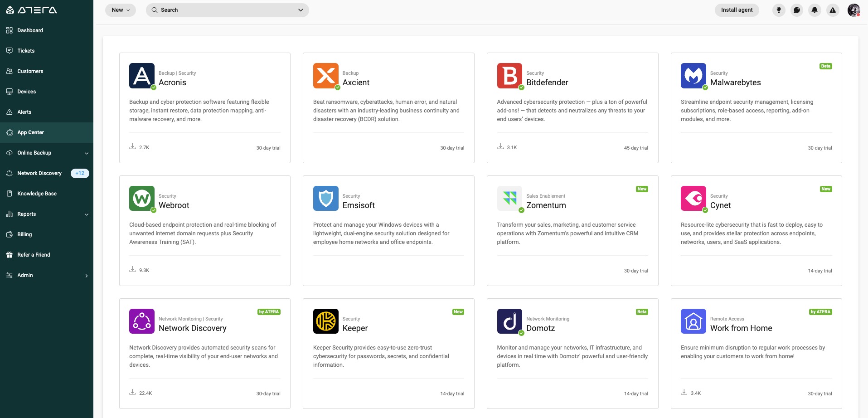Viewport: 868px width, 418px height.
Task: Click the Keeper app logo
Action: [326, 321]
